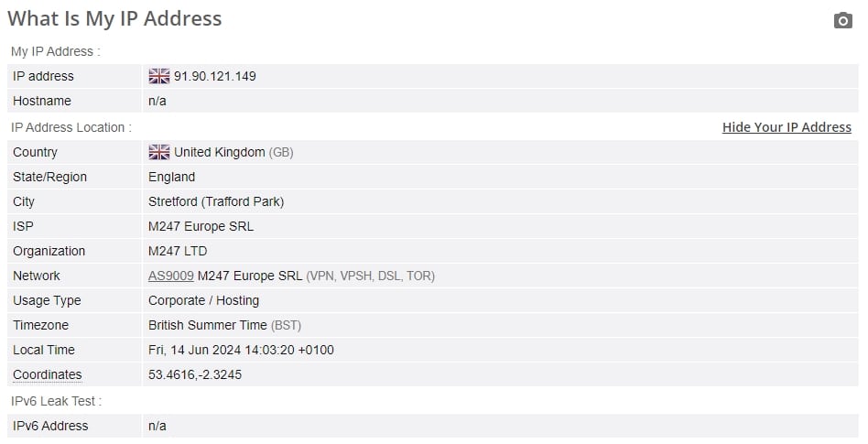This screenshot has height=444, width=868.
Task: Click the Coordinates label with dotted underline
Action: tap(47, 374)
